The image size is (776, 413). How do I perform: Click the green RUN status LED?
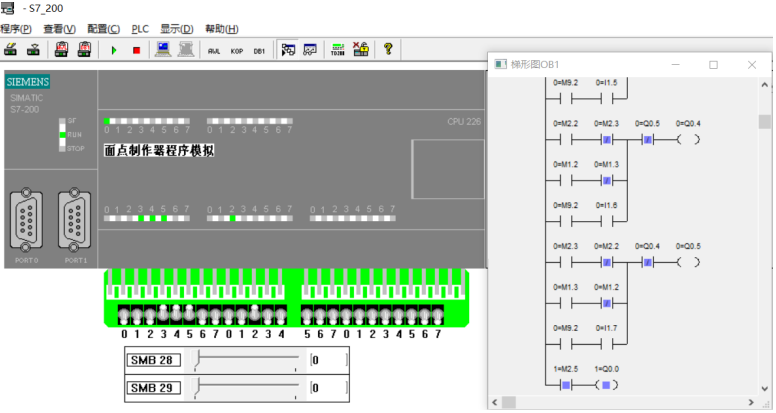pyautogui.click(x=62, y=135)
